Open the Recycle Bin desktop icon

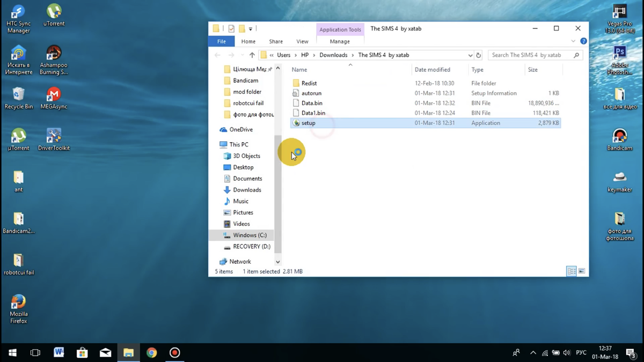[x=19, y=98]
